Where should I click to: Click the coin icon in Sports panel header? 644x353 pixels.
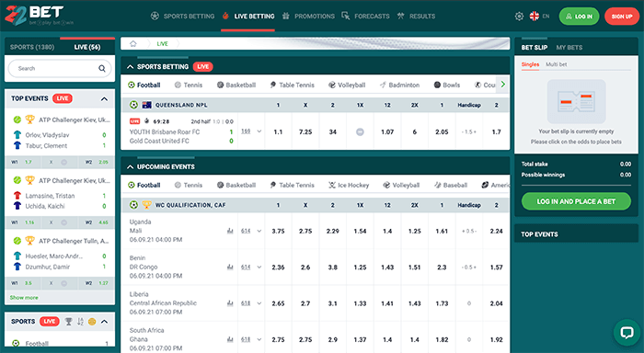[x=92, y=322]
